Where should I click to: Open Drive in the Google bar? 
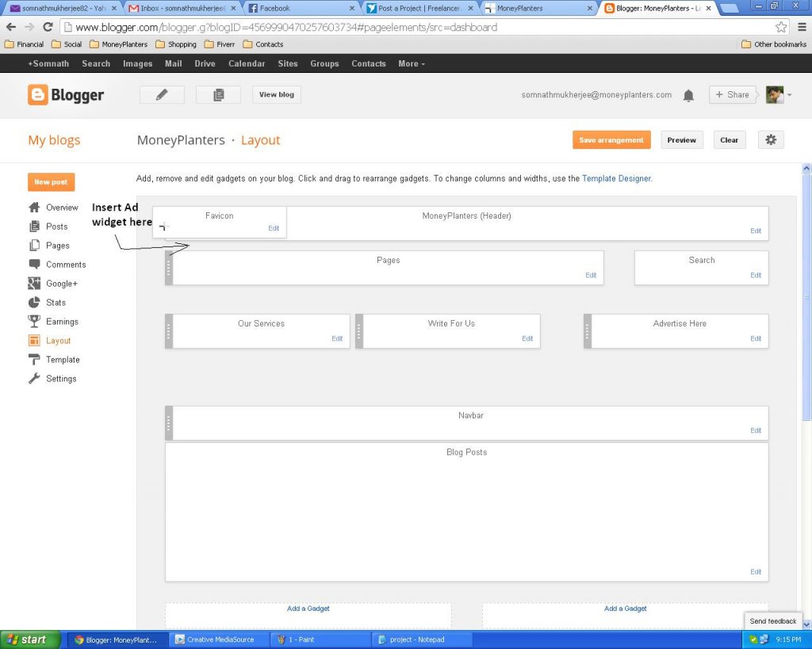[205, 63]
